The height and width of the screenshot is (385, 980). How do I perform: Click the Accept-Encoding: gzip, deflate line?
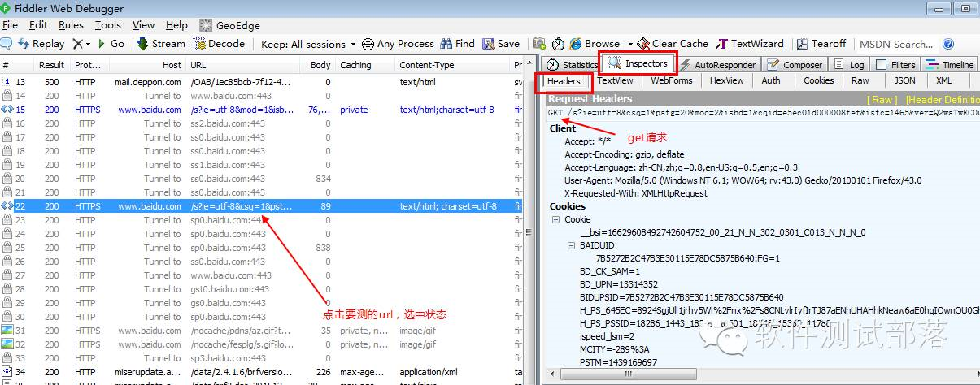(625, 154)
